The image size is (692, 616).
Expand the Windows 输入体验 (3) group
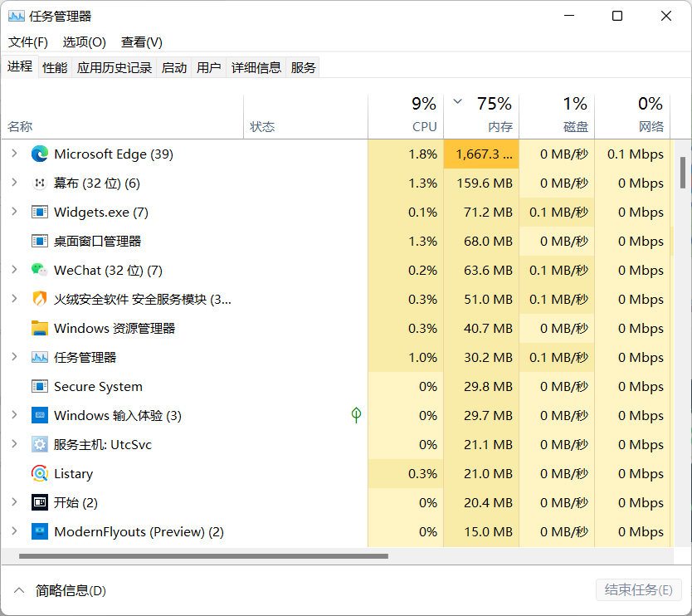[14, 414]
